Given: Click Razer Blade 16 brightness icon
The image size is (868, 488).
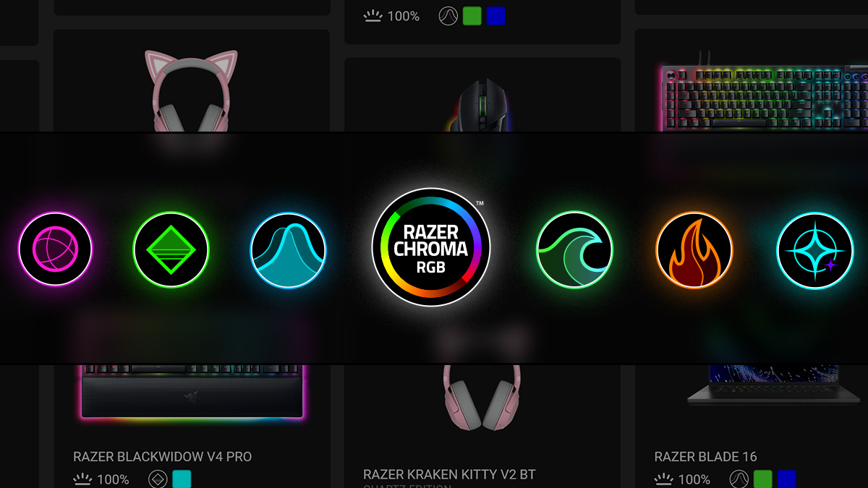Looking at the screenshot, I should 663,479.
